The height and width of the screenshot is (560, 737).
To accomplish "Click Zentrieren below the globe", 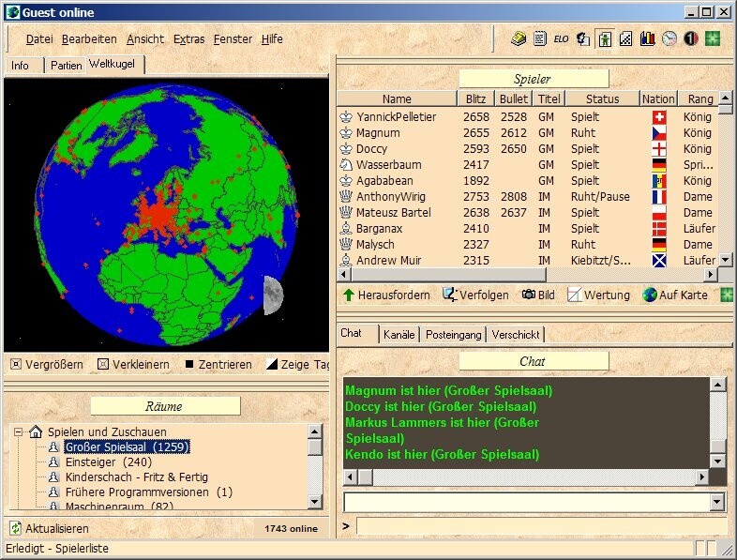I will click(x=218, y=364).
